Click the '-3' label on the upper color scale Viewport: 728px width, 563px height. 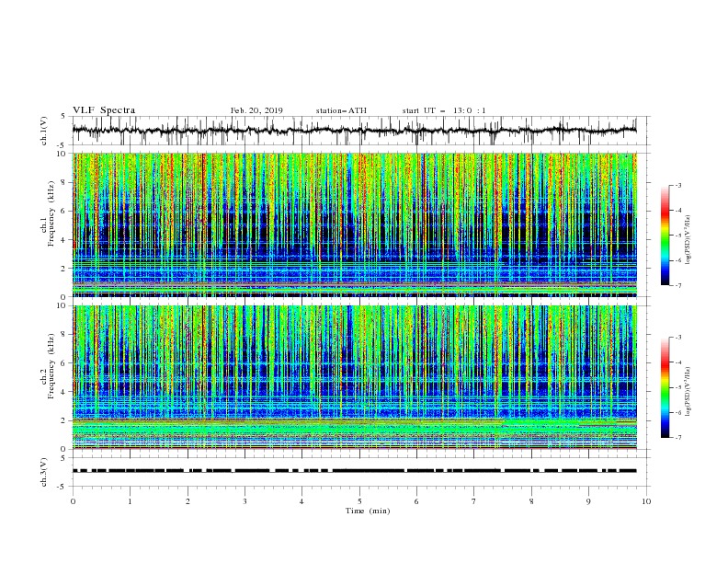677,185
